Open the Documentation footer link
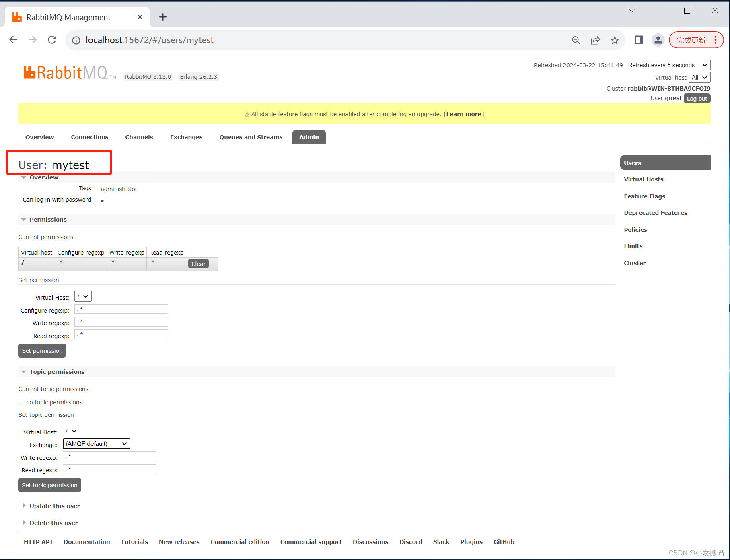 (x=86, y=542)
